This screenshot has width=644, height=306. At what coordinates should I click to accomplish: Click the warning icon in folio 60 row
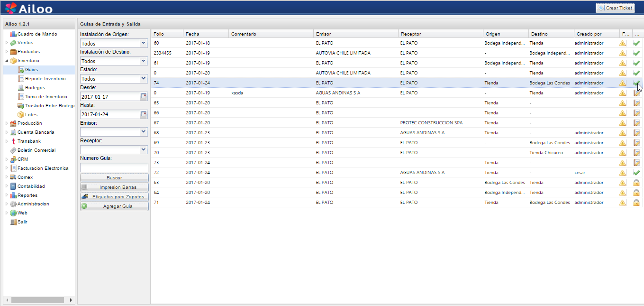coord(623,43)
